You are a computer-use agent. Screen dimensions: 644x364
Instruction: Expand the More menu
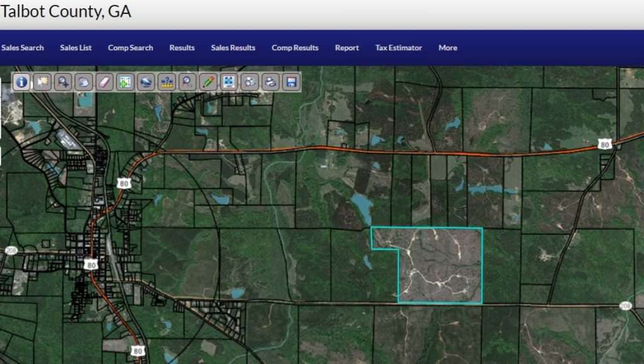[448, 48]
